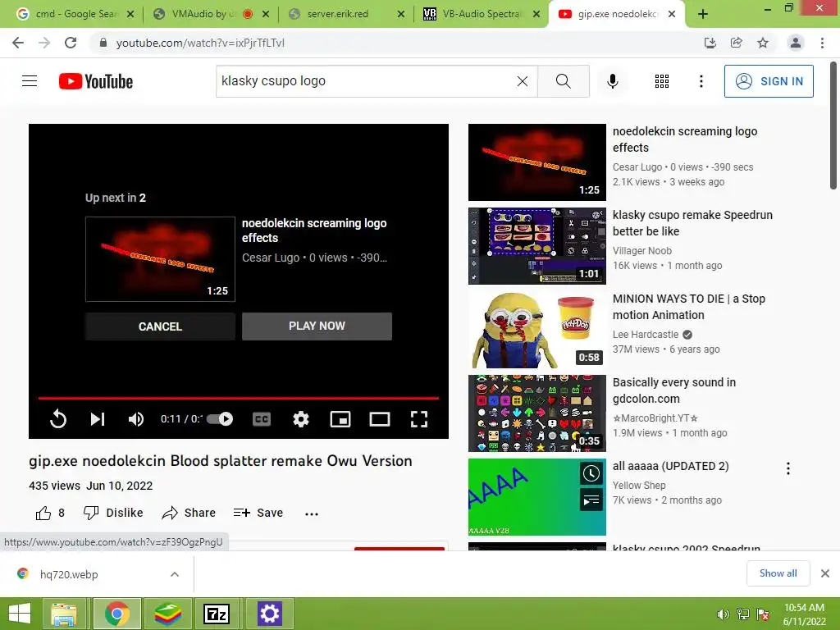Show all downloads
Image resolution: width=840 pixels, height=630 pixels.
[778, 573]
